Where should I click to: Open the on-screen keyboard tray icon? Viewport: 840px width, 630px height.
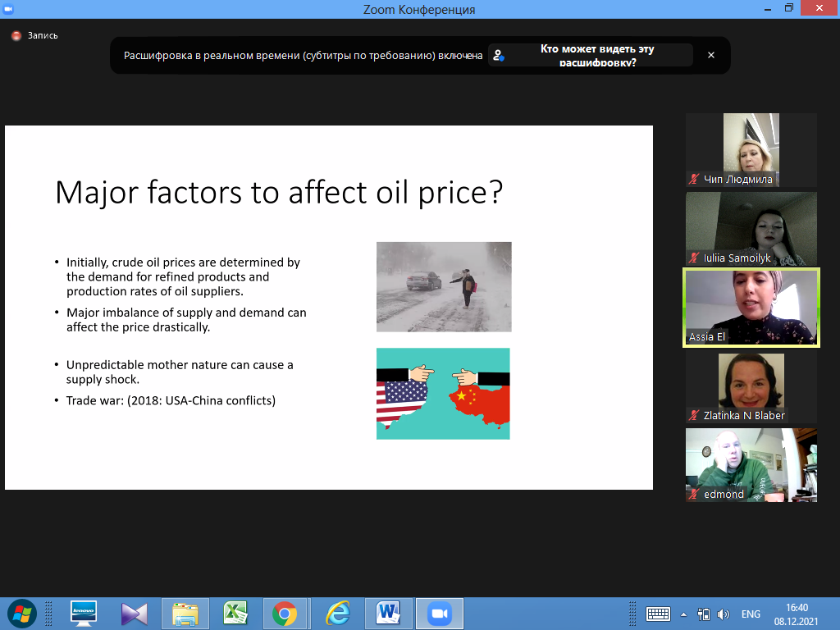pos(658,614)
